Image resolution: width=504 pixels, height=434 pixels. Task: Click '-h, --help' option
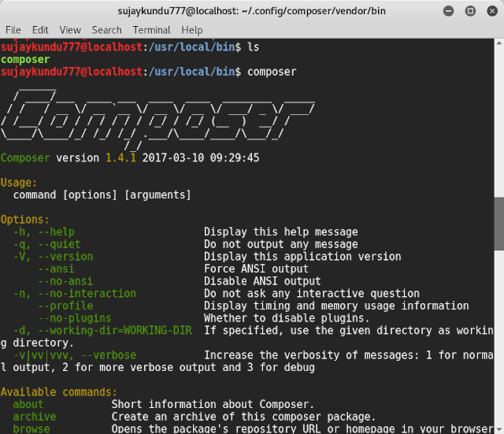[x=44, y=232]
